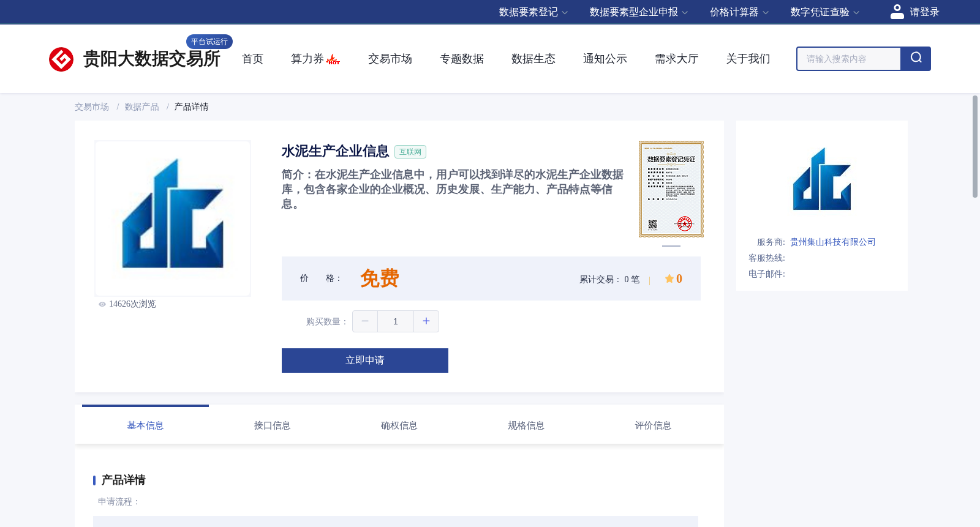Open the 需求大厅 nav item
The width and height of the screenshot is (980, 527).
677,59
